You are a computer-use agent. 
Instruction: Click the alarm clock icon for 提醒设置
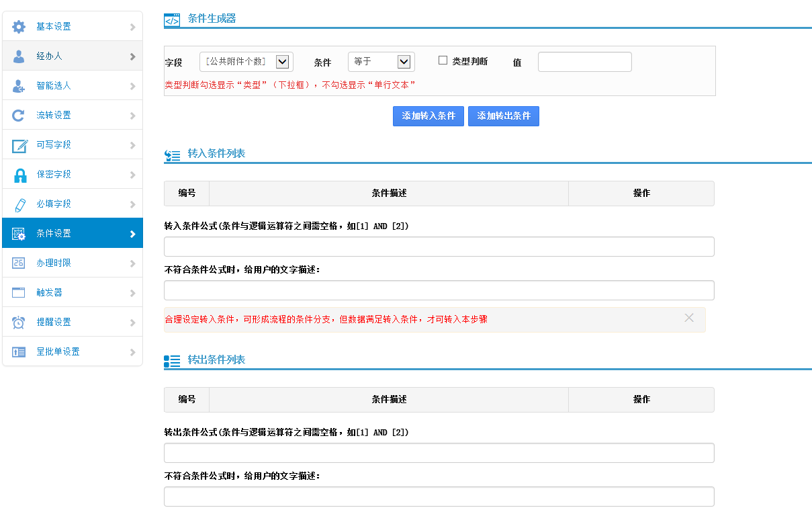19,323
